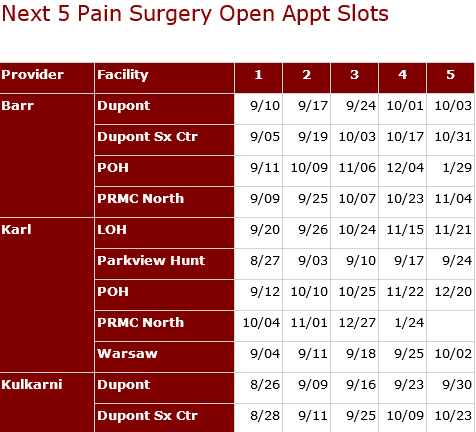
Task: Click the Facility column header
Action: [x=165, y=78]
